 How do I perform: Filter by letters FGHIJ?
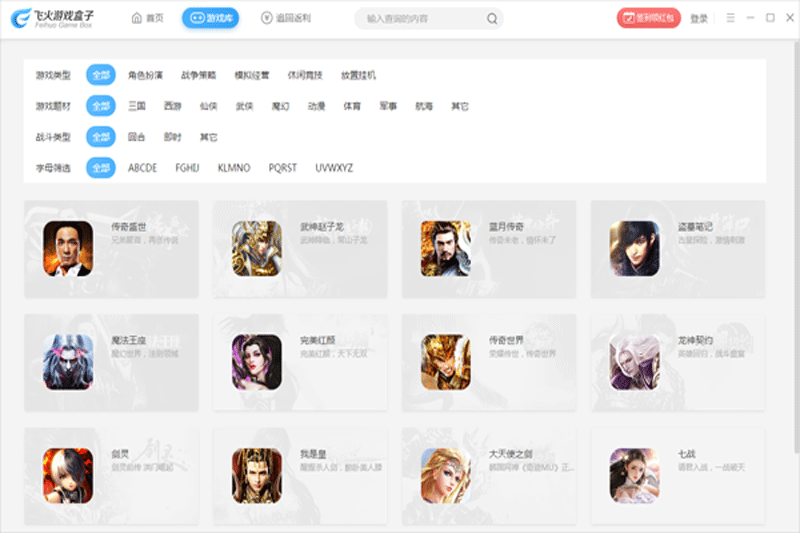pos(187,168)
